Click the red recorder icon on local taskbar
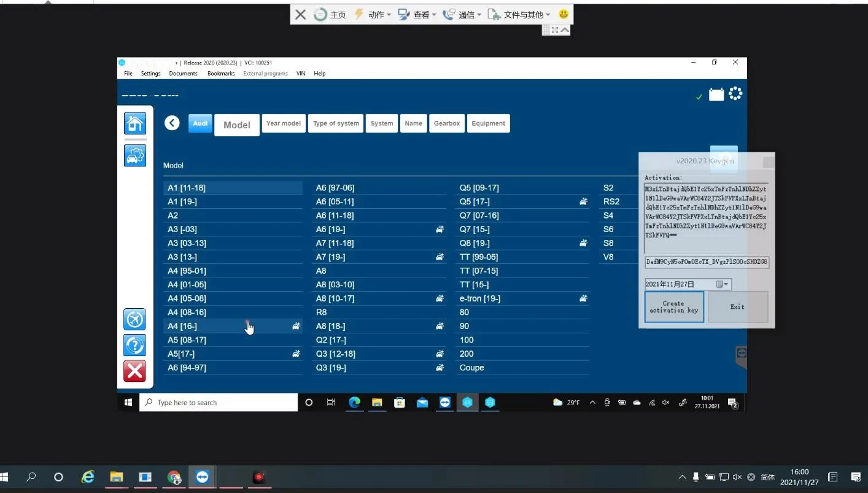This screenshot has height=493, width=868. [259, 477]
